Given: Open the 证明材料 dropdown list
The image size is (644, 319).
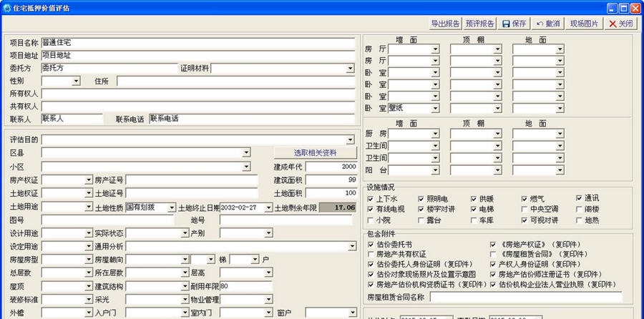Looking at the screenshot, I should pyautogui.click(x=350, y=69).
